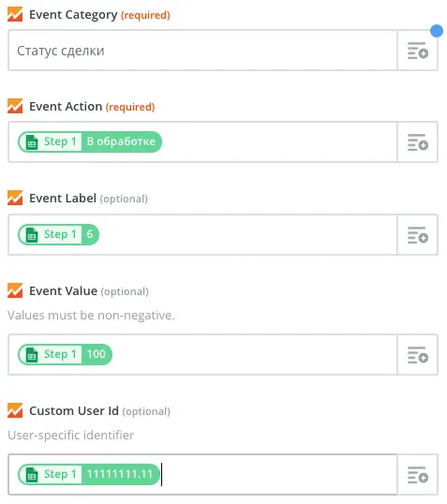Click the Google Analytics icon beside Custom User Id
Image resolution: width=447 pixels, height=504 pixels.
(15, 410)
